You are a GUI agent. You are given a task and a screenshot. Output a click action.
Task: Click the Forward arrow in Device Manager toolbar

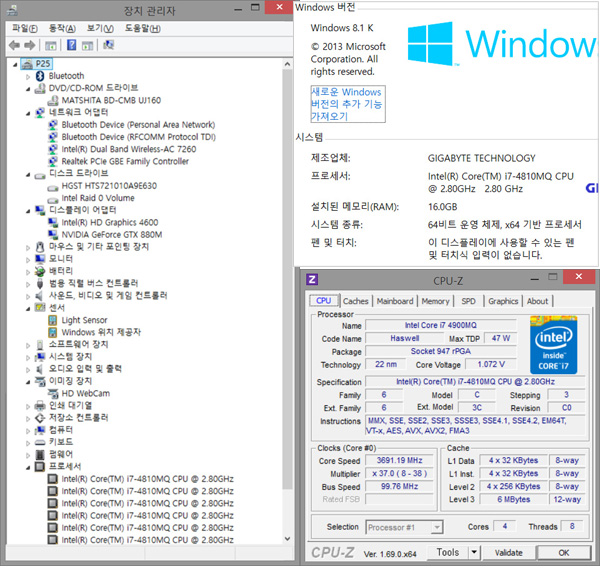(30, 45)
